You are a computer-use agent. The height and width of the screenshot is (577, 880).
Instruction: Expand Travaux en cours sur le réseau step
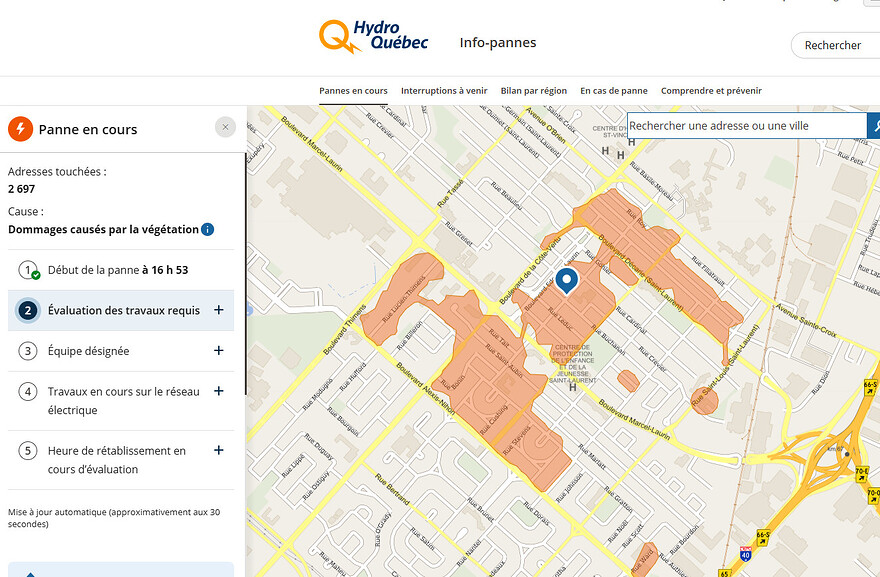218,391
